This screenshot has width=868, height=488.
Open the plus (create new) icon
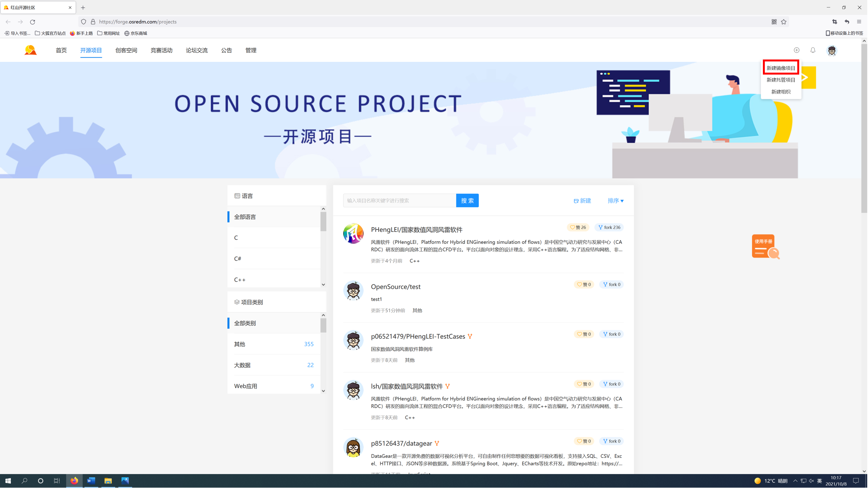797,50
